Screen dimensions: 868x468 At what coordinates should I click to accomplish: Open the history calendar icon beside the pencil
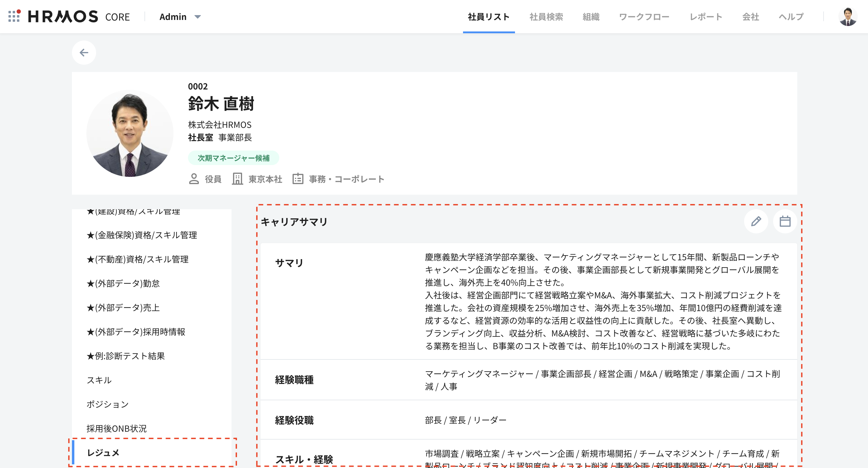click(785, 222)
